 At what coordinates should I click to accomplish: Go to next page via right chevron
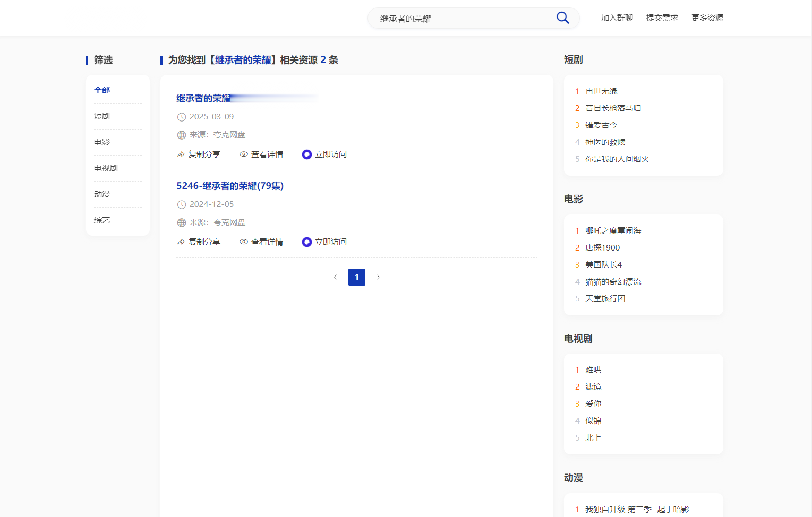[x=378, y=277]
